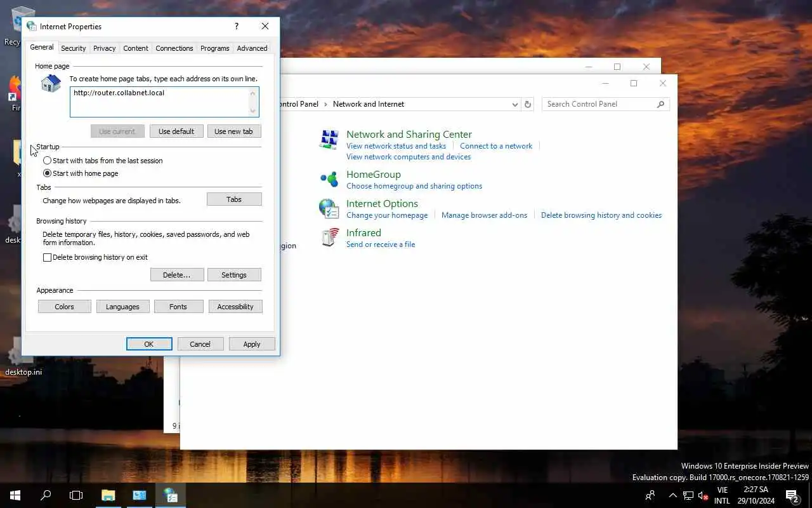Click the home page box down scroll arrow
Screen dimensions: 812x508
253,111
